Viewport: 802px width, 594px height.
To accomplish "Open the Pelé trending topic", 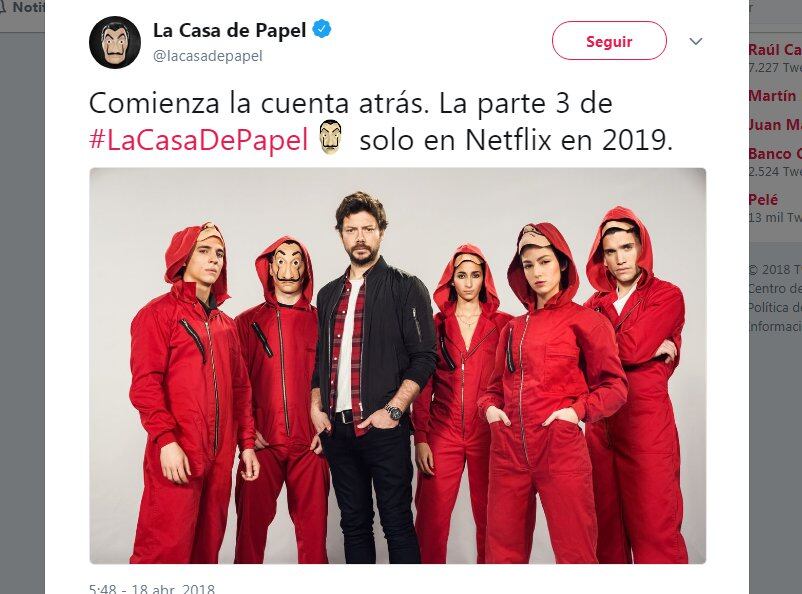I will [763, 199].
